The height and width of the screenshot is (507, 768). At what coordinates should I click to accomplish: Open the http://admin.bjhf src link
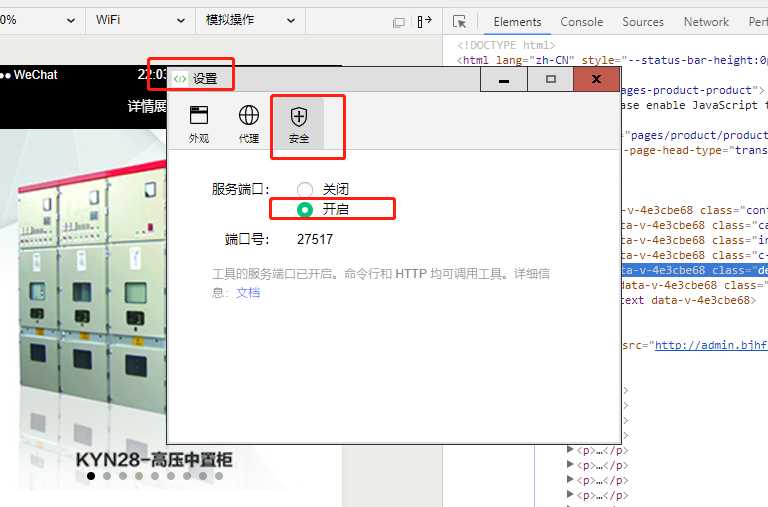pyautogui.click(x=711, y=345)
